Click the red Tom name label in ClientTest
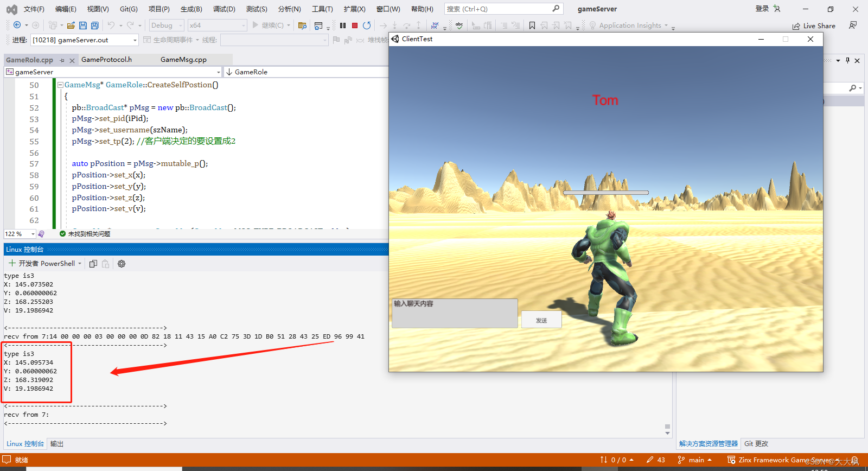The image size is (868, 471). [605, 100]
